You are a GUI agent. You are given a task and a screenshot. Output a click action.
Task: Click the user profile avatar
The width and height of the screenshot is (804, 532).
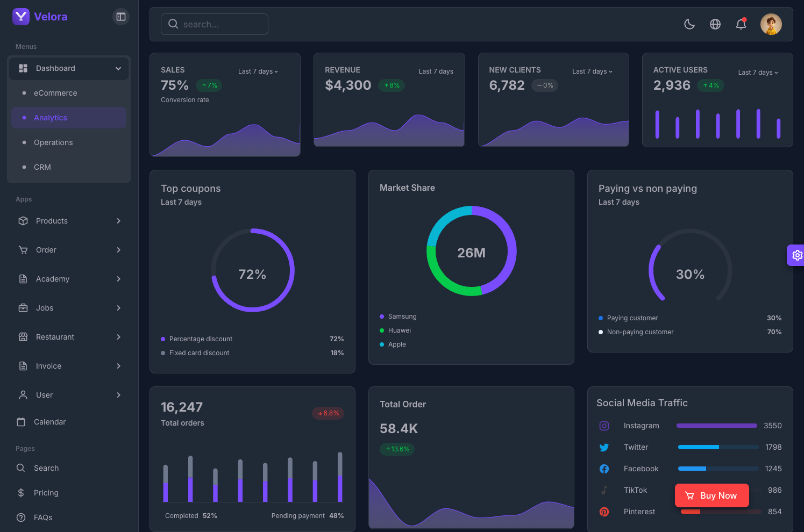pyautogui.click(x=771, y=24)
